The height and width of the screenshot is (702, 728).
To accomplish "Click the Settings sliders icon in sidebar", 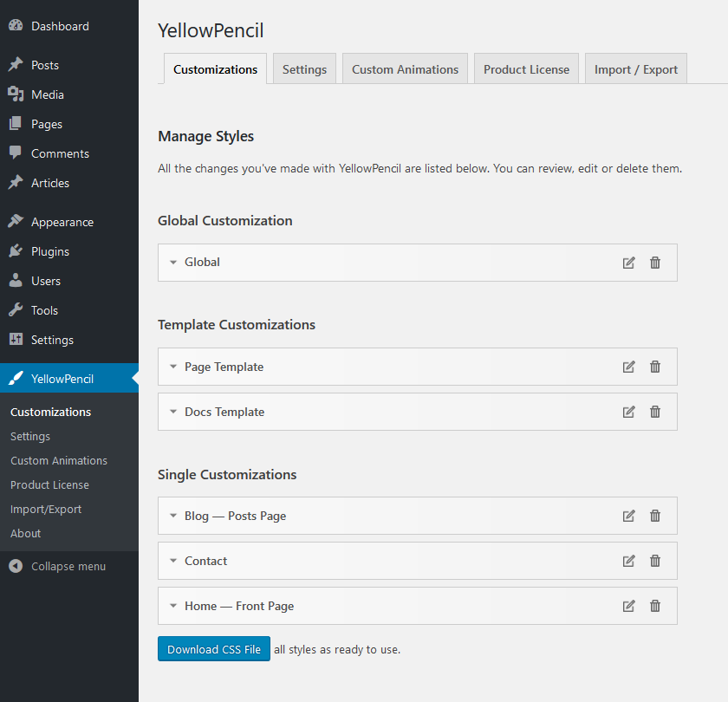I will tap(16, 340).
